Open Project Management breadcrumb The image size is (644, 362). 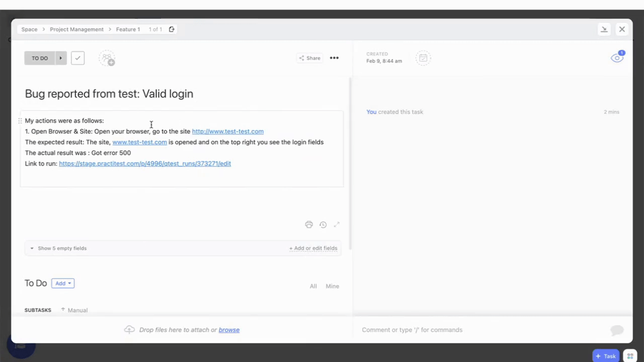click(76, 29)
